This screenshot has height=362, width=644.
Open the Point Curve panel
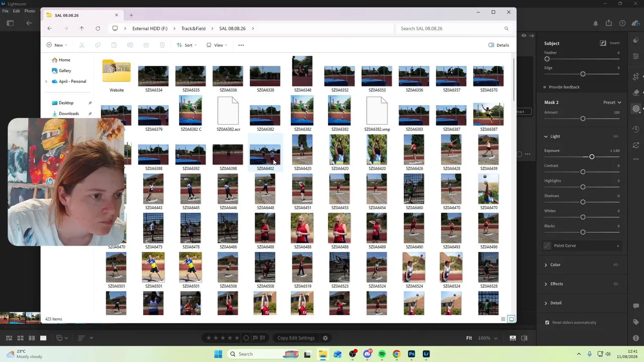583,246
